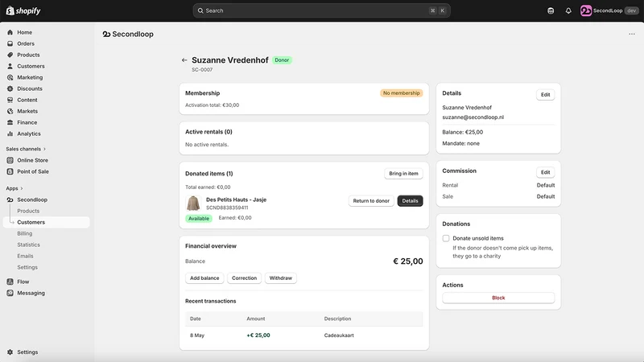Click the Content icon
The width and height of the screenshot is (644, 362).
point(10,100)
